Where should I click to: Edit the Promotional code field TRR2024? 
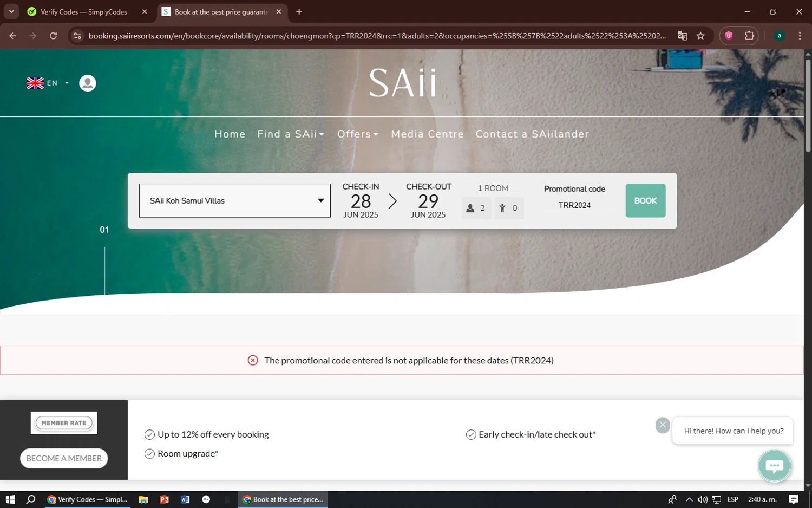tap(574, 205)
